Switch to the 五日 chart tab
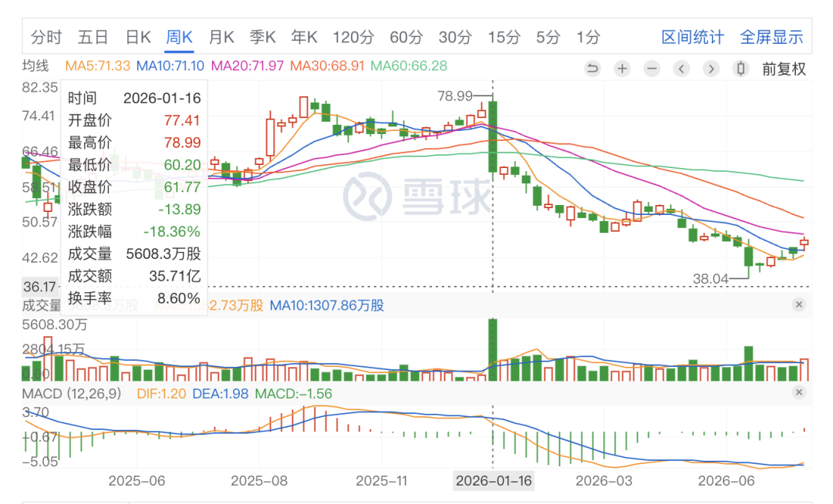 tap(93, 37)
